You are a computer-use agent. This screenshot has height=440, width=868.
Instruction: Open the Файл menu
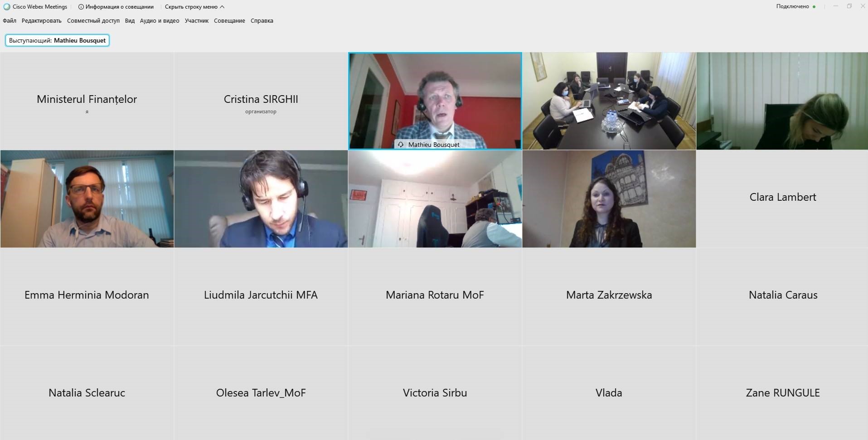pyautogui.click(x=10, y=21)
